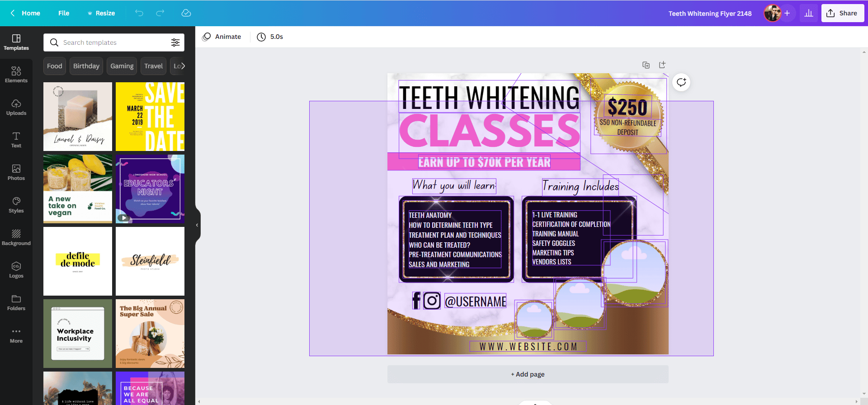Click the Undo arrow icon
The image size is (868, 405).
(139, 13)
